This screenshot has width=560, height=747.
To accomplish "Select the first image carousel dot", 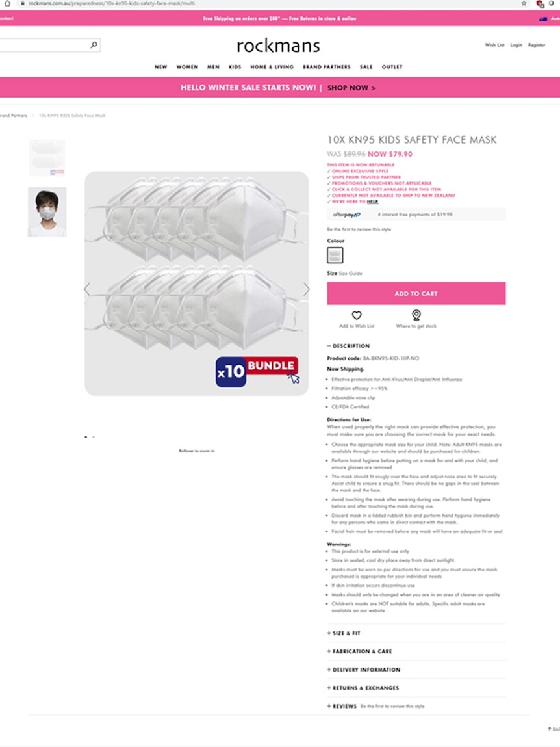I will coord(86,437).
